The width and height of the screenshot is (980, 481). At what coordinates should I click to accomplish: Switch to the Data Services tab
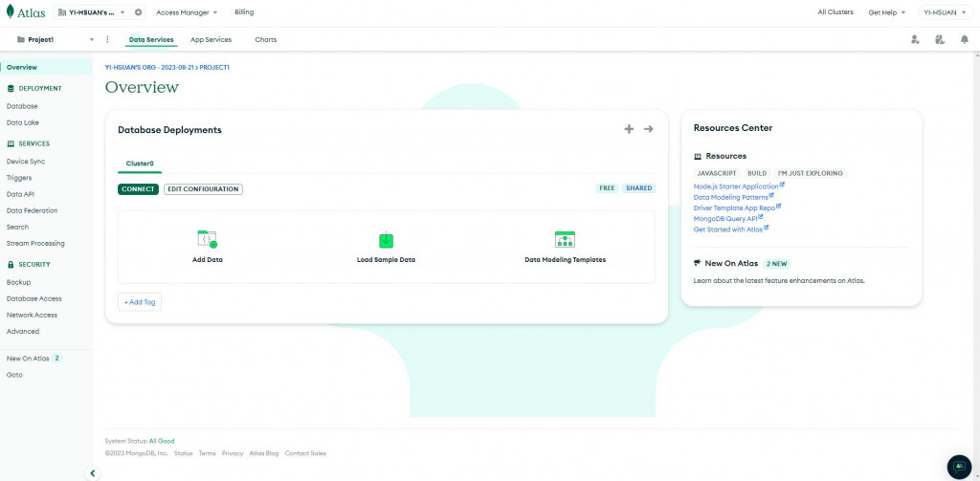(151, 39)
